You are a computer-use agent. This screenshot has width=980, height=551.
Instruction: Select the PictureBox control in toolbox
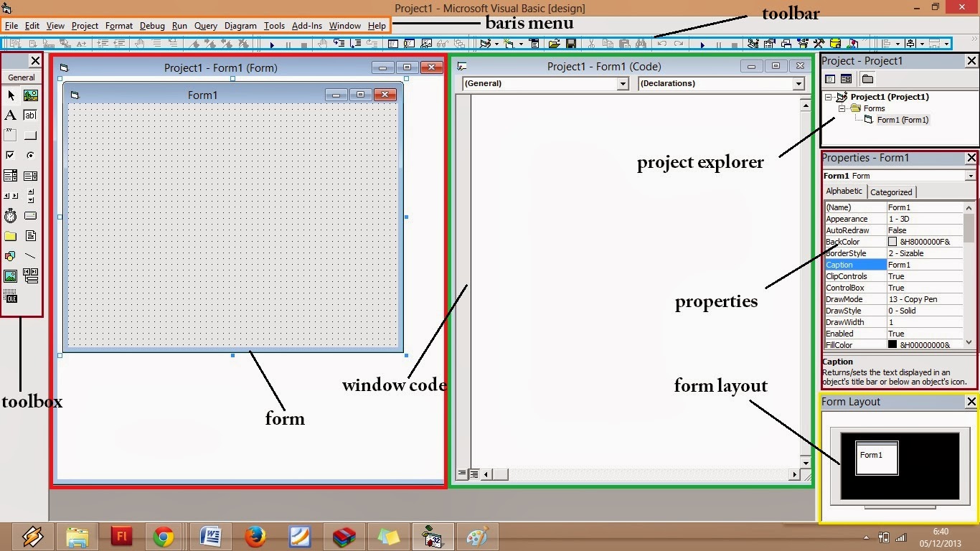pos(31,95)
